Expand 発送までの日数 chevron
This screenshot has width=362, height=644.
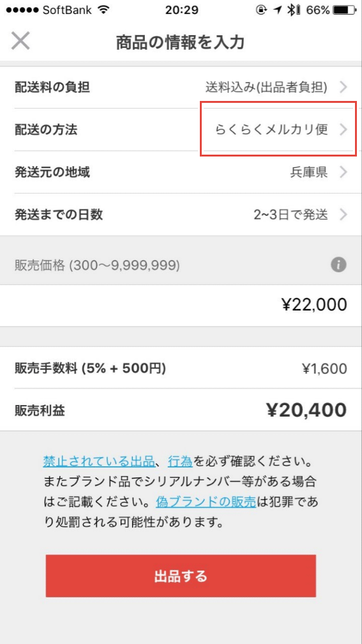(x=343, y=215)
